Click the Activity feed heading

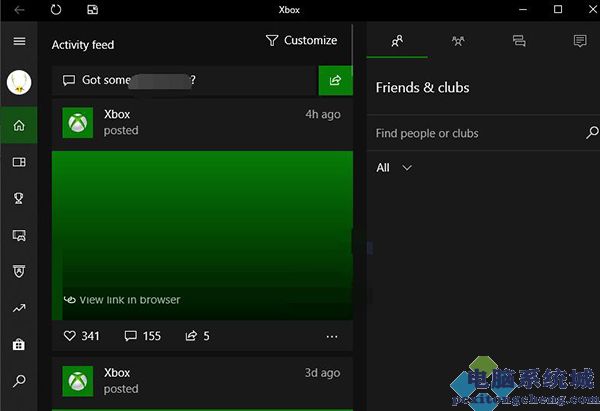pos(83,45)
